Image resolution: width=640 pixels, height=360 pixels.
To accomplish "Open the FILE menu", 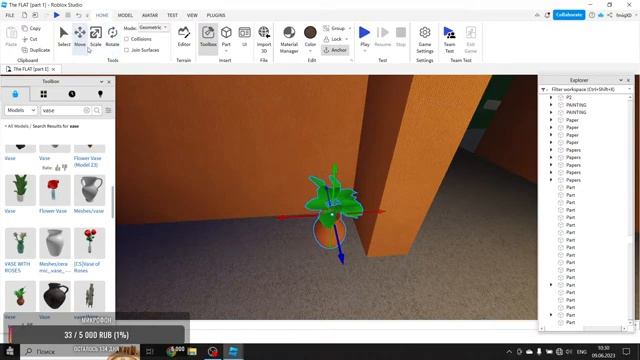I will point(10,15).
